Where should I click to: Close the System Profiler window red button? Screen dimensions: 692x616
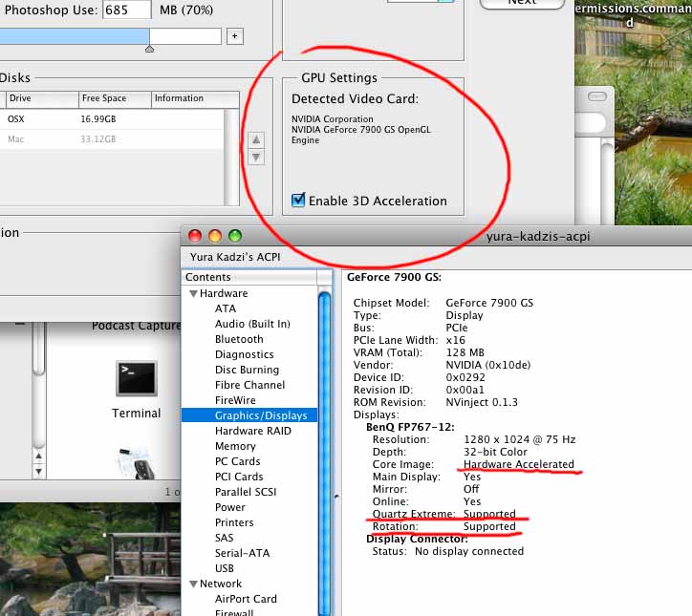point(195,236)
